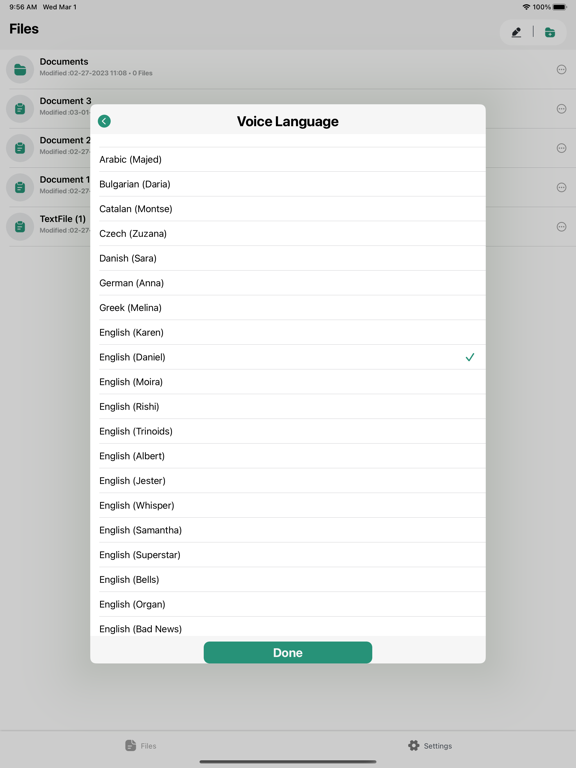The width and height of the screenshot is (576, 768).
Task: Click the Done button
Action: (x=288, y=652)
